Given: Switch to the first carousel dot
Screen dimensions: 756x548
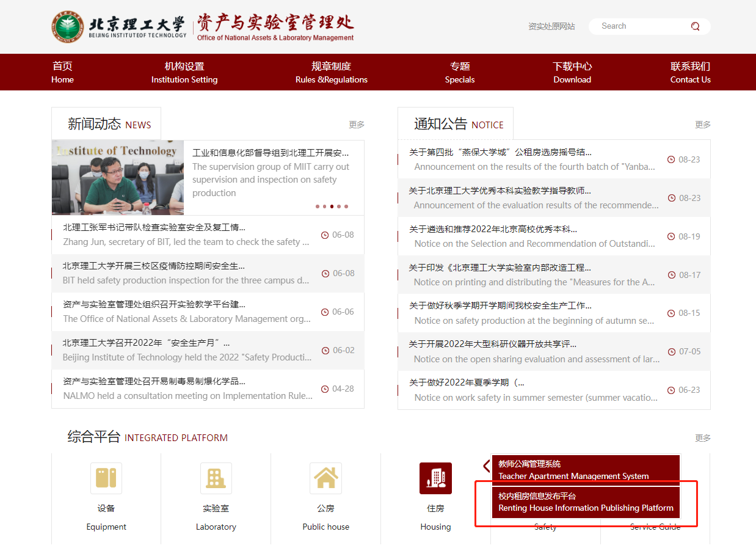Looking at the screenshot, I should coord(318,206).
